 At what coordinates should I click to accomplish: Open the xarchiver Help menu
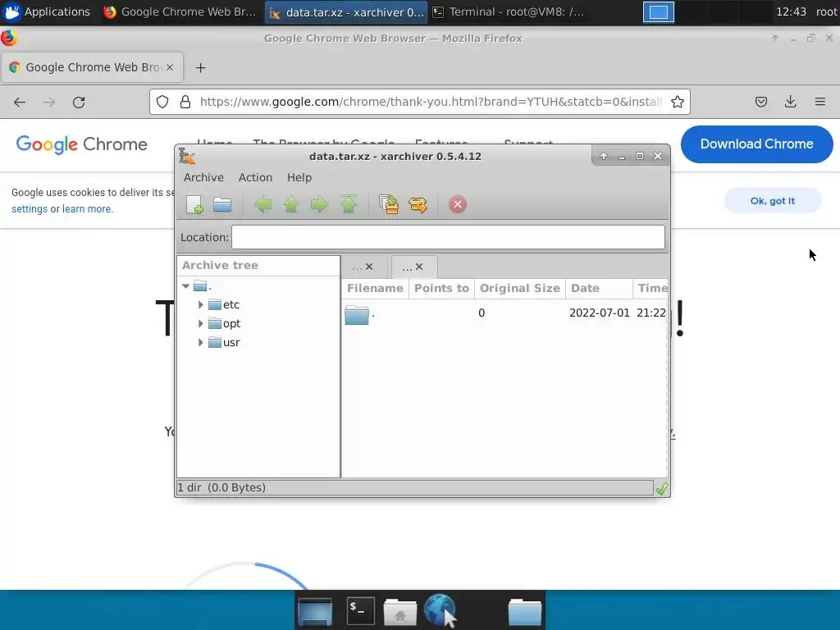pos(299,177)
